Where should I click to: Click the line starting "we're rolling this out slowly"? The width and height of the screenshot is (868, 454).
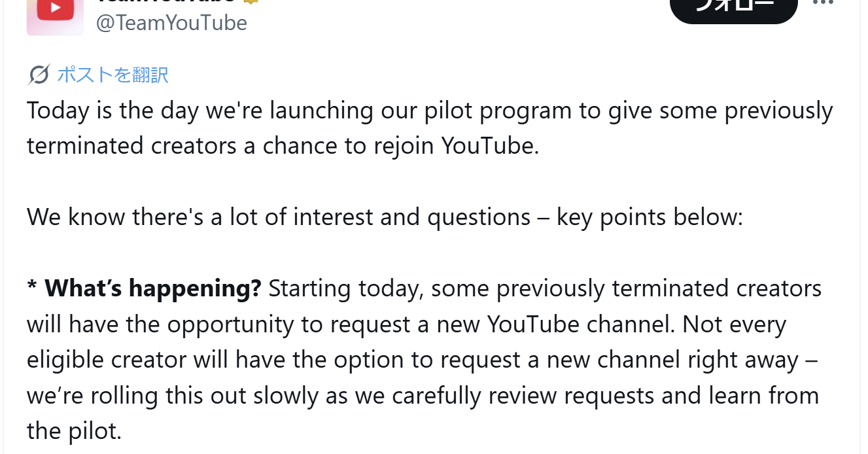422,395
